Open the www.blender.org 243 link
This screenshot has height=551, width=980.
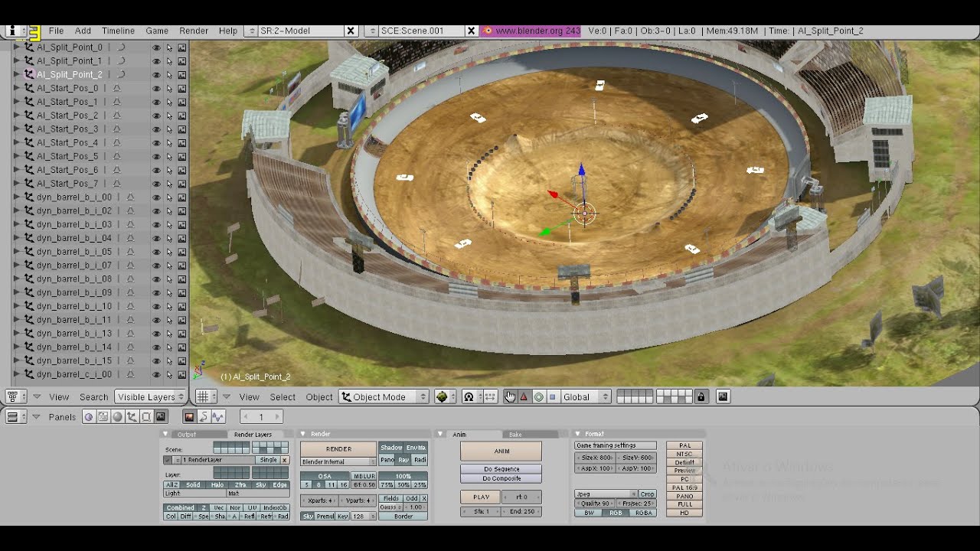click(x=531, y=31)
